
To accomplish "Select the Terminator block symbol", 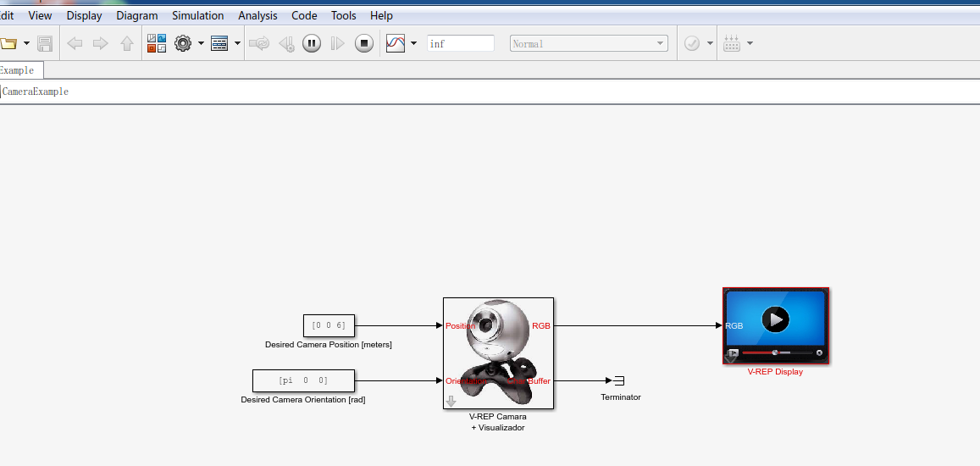I will [x=619, y=380].
